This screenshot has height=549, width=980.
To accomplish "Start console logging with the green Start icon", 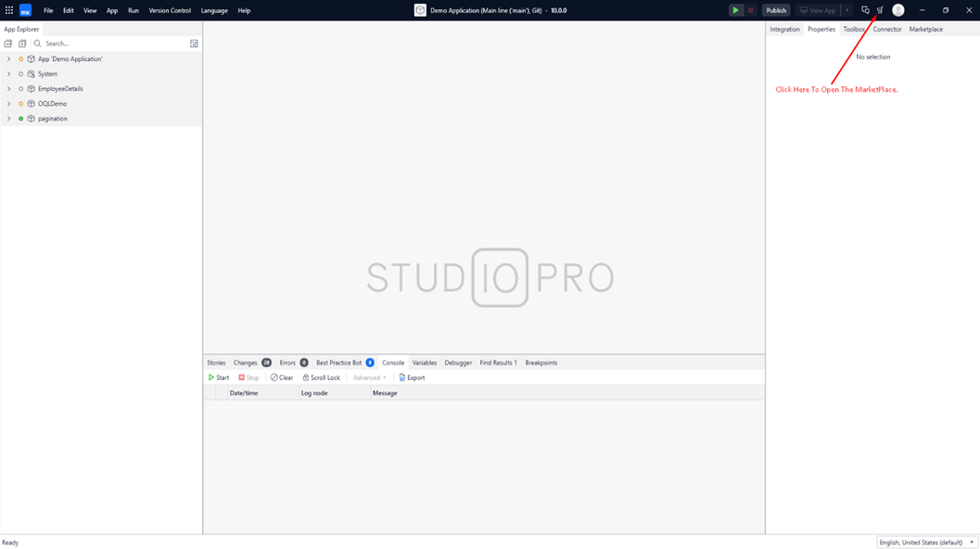I will point(219,377).
